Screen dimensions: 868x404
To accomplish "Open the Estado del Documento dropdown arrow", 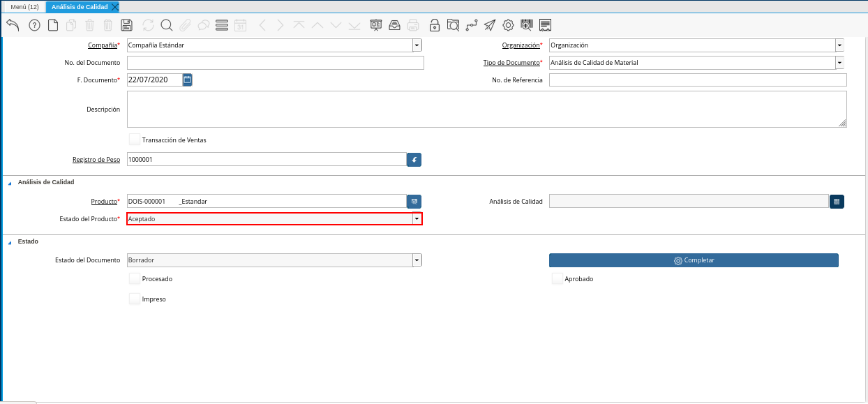I will tap(417, 260).
